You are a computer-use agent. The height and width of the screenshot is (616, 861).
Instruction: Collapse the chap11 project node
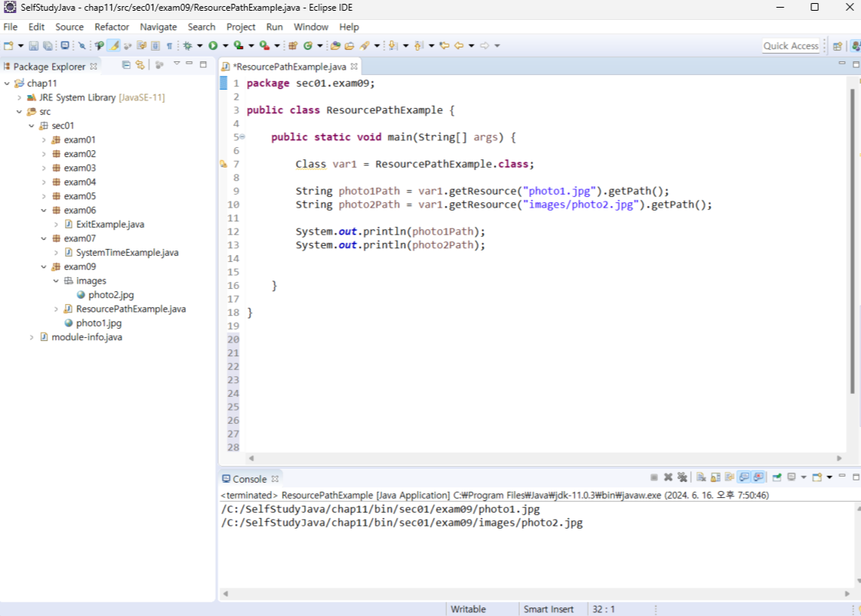click(x=7, y=84)
